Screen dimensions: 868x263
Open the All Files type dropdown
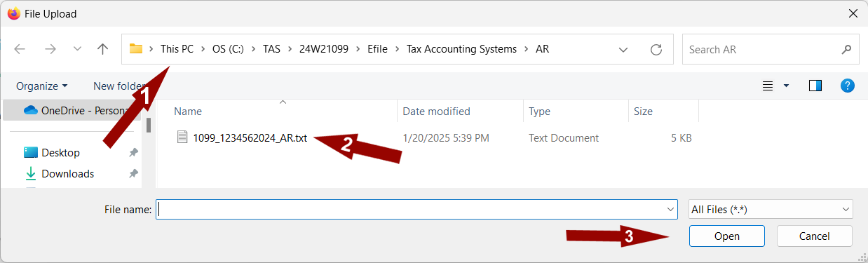pyautogui.click(x=771, y=209)
